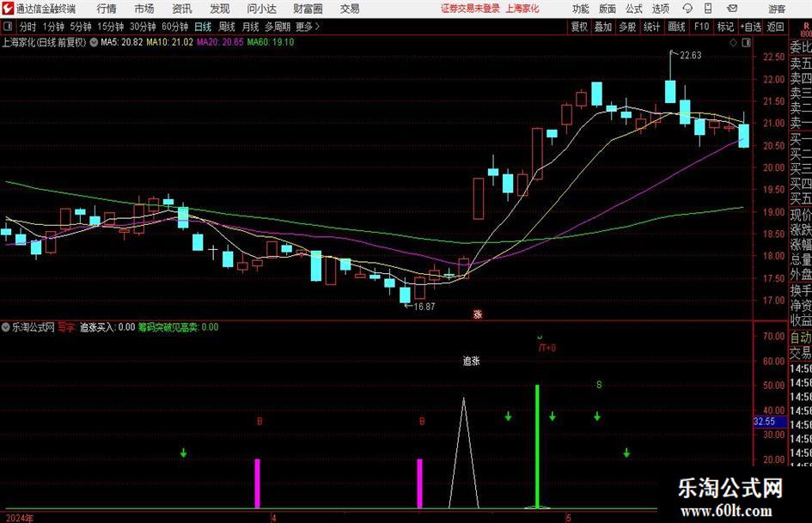Click the 乐淘公式网 indicator name
This screenshot has height=523, width=812.
click(x=34, y=327)
